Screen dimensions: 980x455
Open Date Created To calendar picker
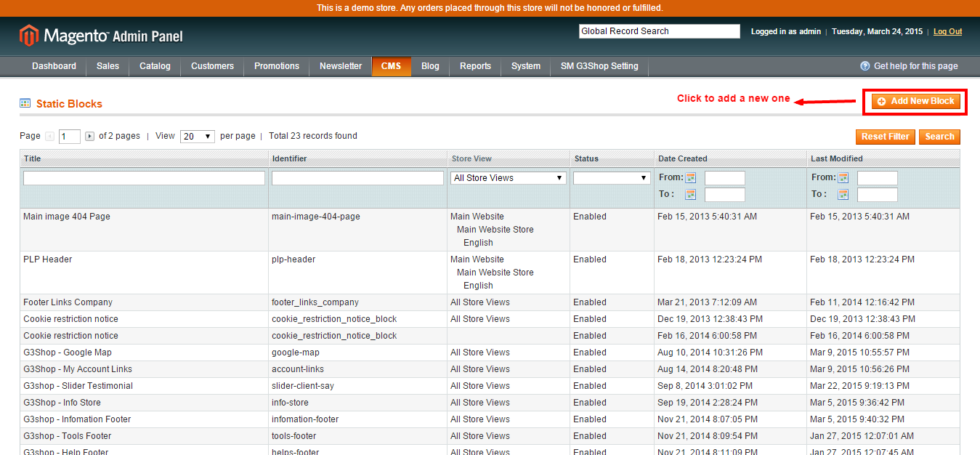pos(691,195)
